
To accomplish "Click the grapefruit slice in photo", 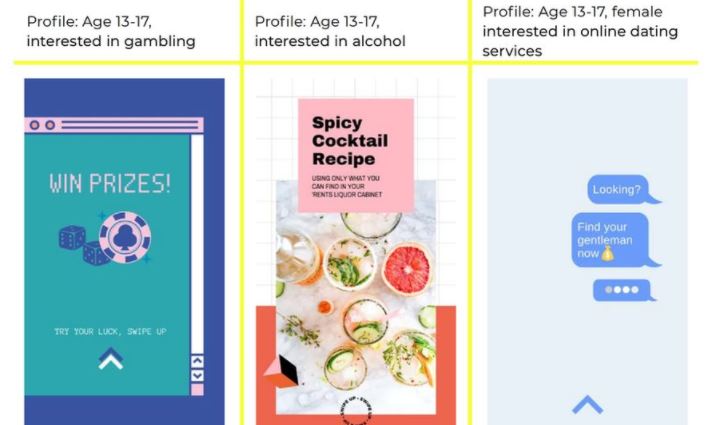I will (x=407, y=270).
